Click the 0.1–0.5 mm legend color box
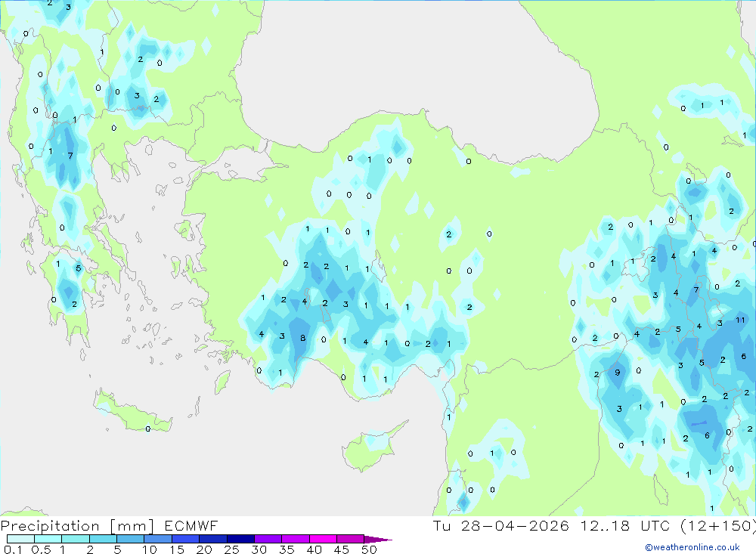The width and height of the screenshot is (756, 554). click(20, 539)
